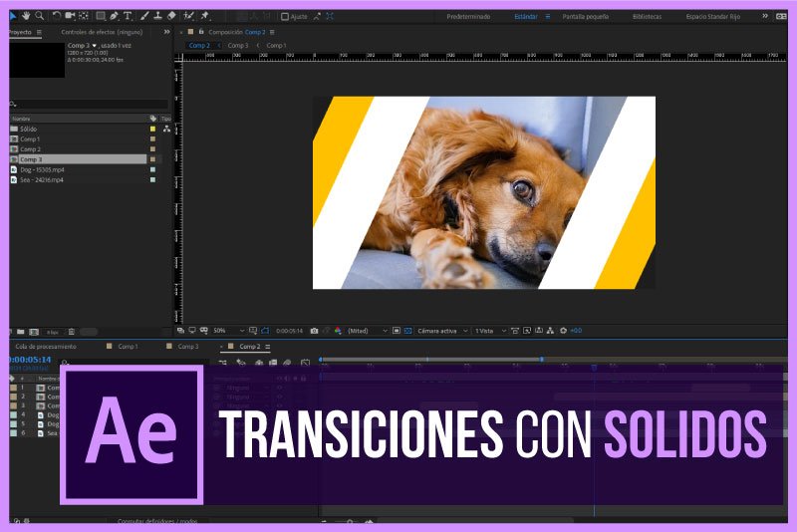
Task: Show channel and color management settings
Action: 338,331
